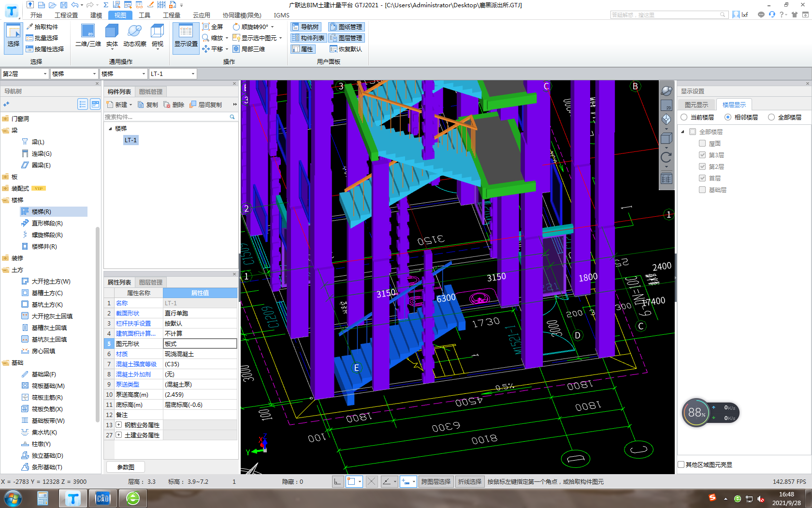
Task: Select LT-1 in component list
Action: point(131,140)
